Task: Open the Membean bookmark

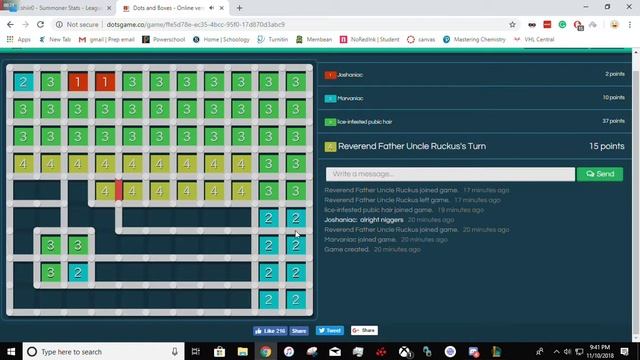Action: (314, 39)
